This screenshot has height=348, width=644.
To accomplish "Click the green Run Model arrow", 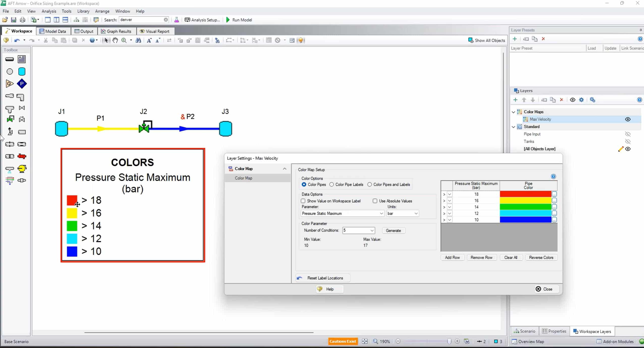I will click(228, 20).
